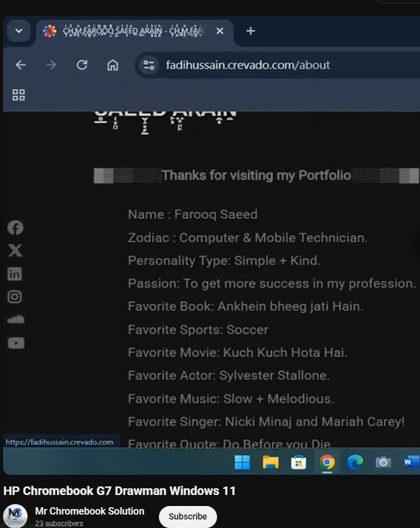Open the YouTube icon in the sidebar

tap(15, 343)
